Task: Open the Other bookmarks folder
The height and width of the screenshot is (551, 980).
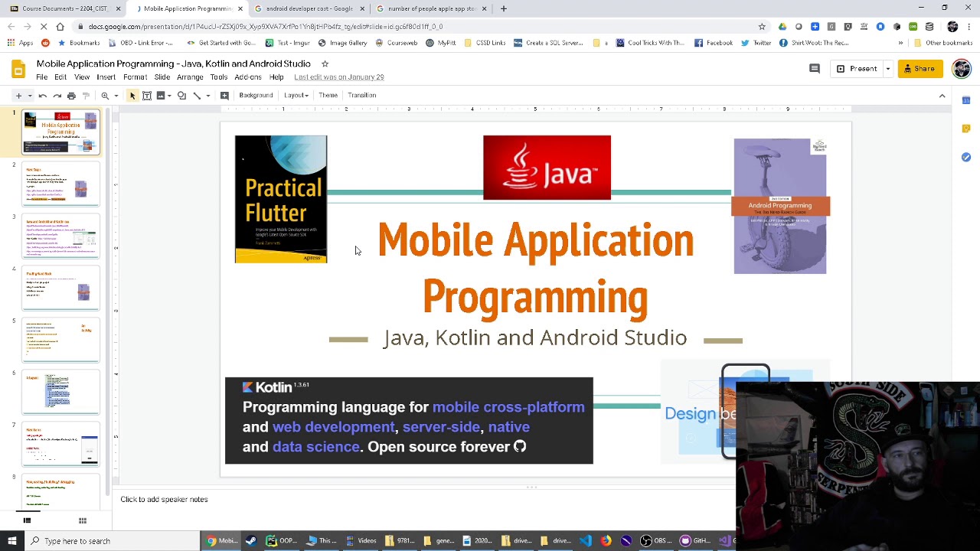Action: tap(944, 43)
